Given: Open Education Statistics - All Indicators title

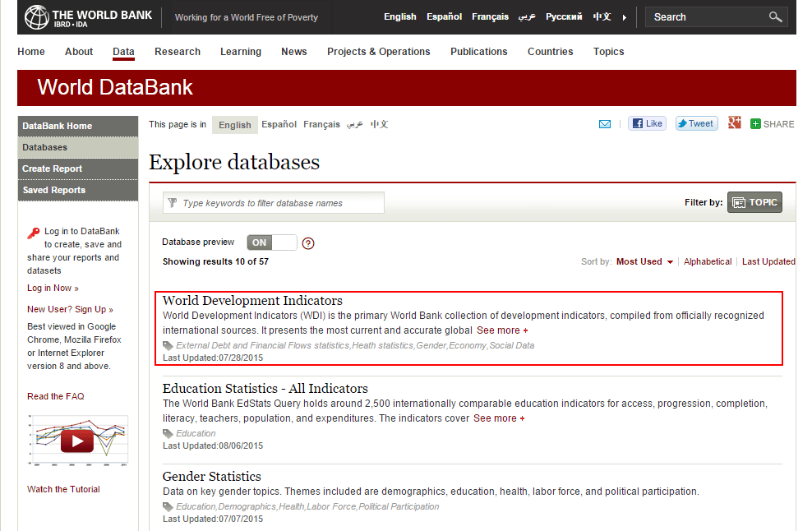Looking at the screenshot, I should (x=265, y=389).
